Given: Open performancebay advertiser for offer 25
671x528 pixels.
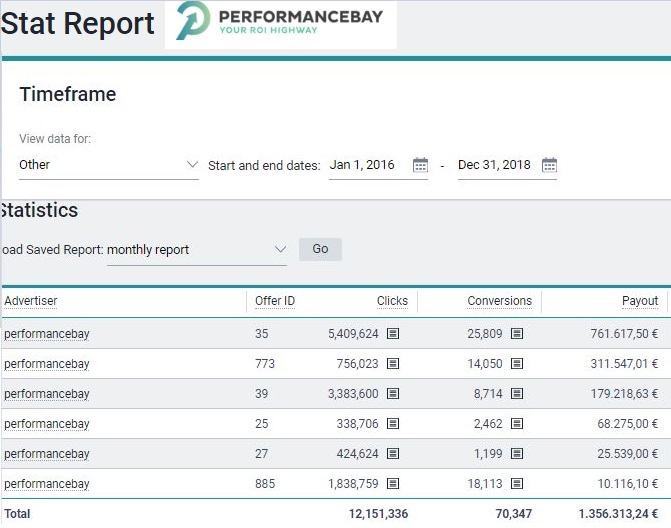Looking at the screenshot, I should click(x=47, y=424).
